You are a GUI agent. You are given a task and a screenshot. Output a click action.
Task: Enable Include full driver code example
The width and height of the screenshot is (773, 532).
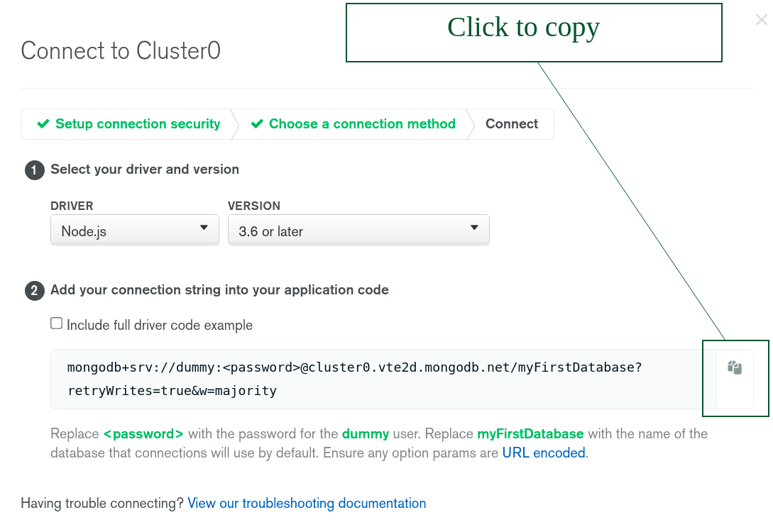[56, 323]
